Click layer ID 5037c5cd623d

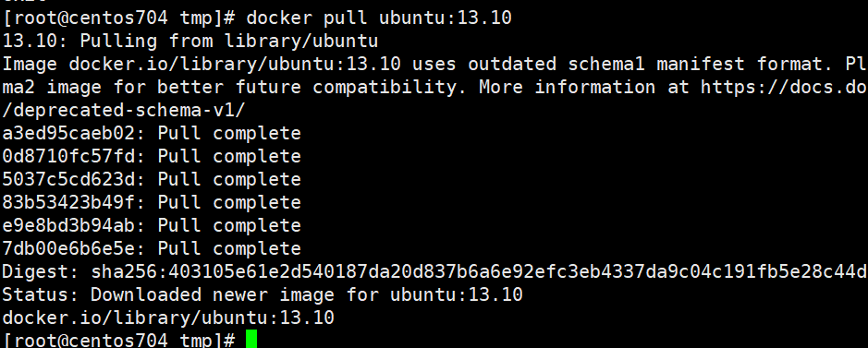pos(74,179)
